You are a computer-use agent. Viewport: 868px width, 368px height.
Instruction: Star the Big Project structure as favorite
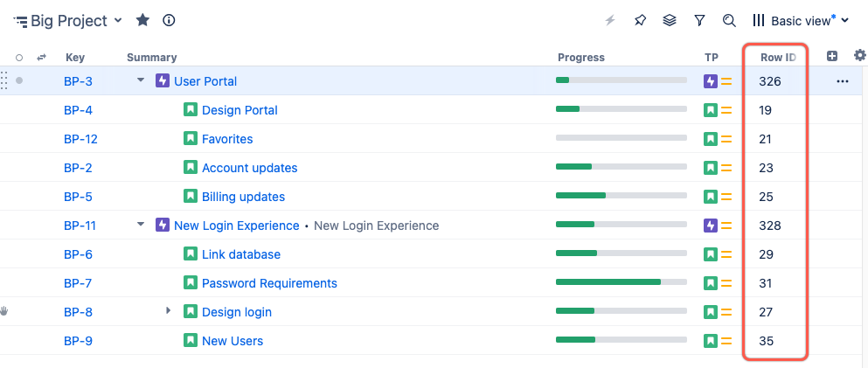click(x=143, y=20)
